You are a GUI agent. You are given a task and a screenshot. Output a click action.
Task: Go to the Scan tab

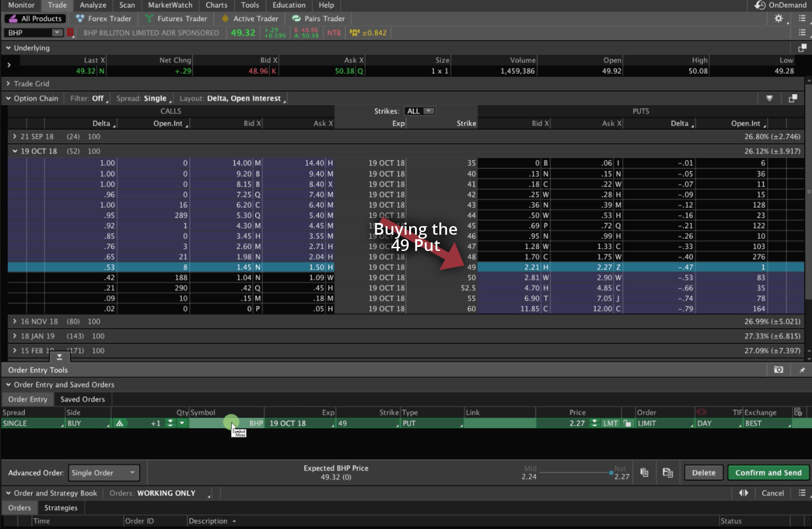(127, 5)
